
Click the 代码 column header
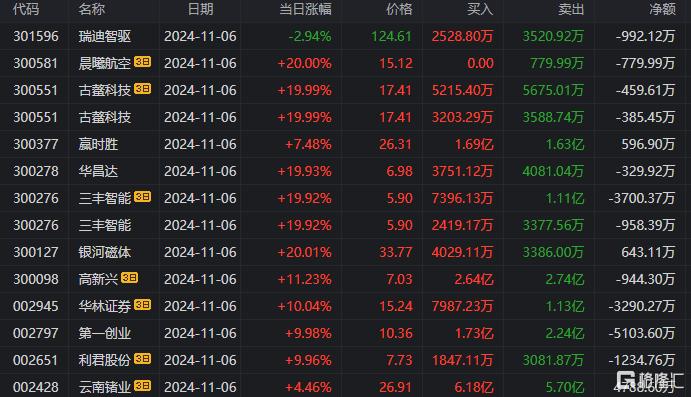tap(26, 9)
